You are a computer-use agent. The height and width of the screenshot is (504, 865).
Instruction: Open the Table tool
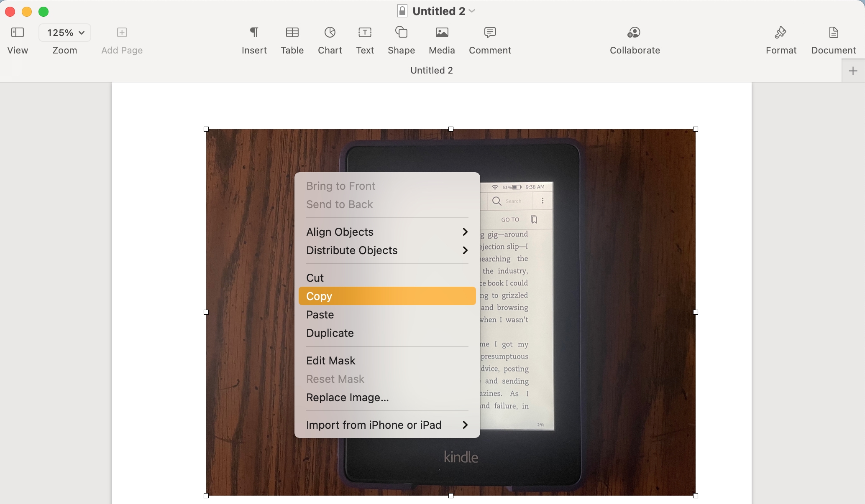coord(292,39)
